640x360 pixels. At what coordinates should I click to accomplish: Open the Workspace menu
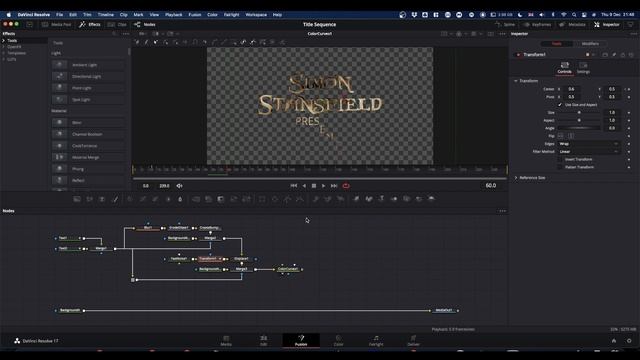pos(256,15)
